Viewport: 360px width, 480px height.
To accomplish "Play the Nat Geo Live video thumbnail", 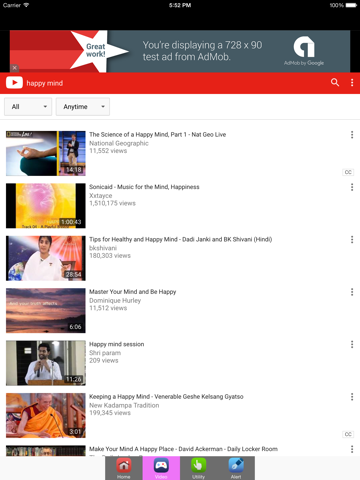I will click(x=46, y=153).
